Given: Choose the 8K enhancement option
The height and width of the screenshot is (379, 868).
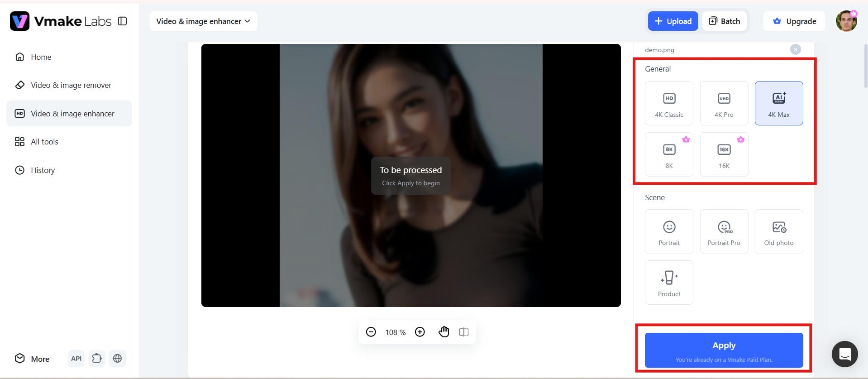Looking at the screenshot, I should [669, 154].
